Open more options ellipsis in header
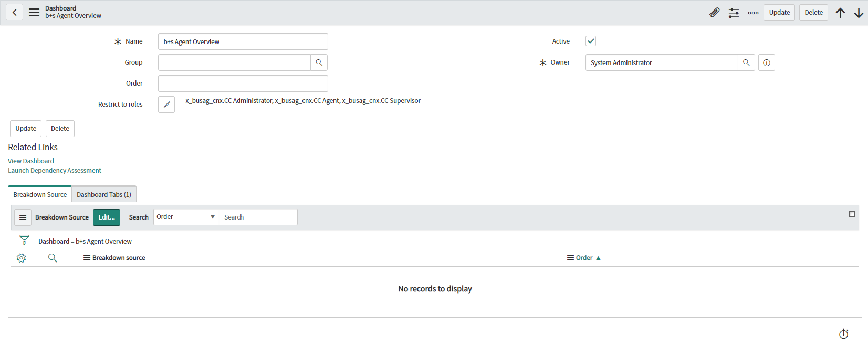868x344 pixels. pos(753,13)
